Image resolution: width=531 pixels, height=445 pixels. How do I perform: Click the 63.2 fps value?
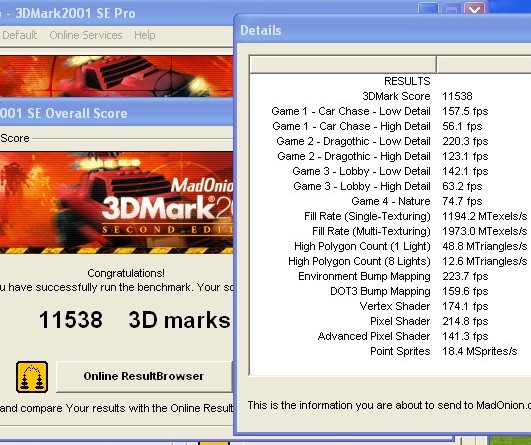(462, 186)
